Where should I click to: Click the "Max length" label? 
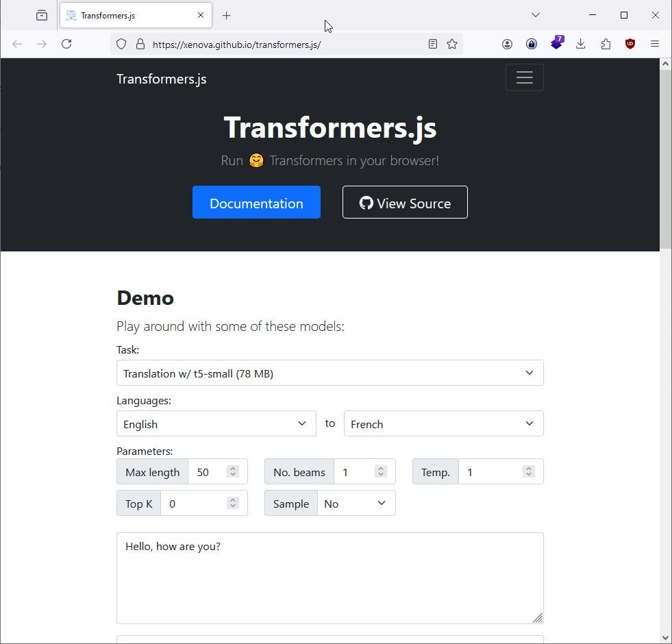click(x=153, y=472)
